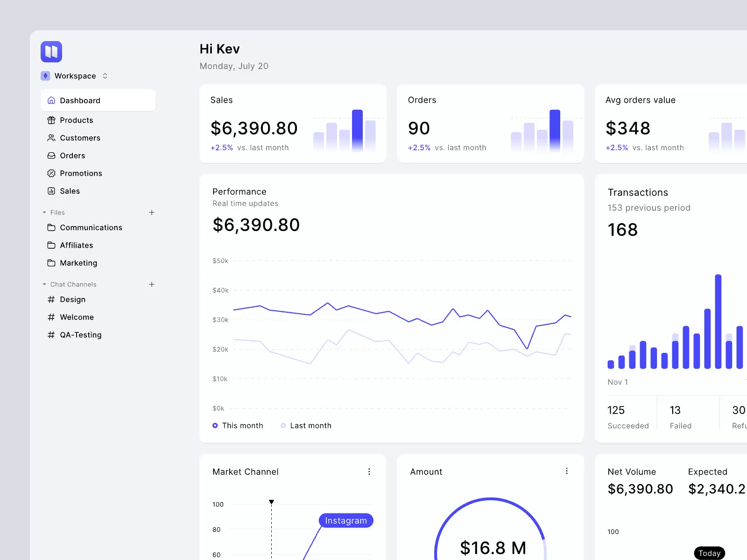This screenshot has width=747, height=560.
Task: Open Amount card three-dot menu
Action: 567,471
